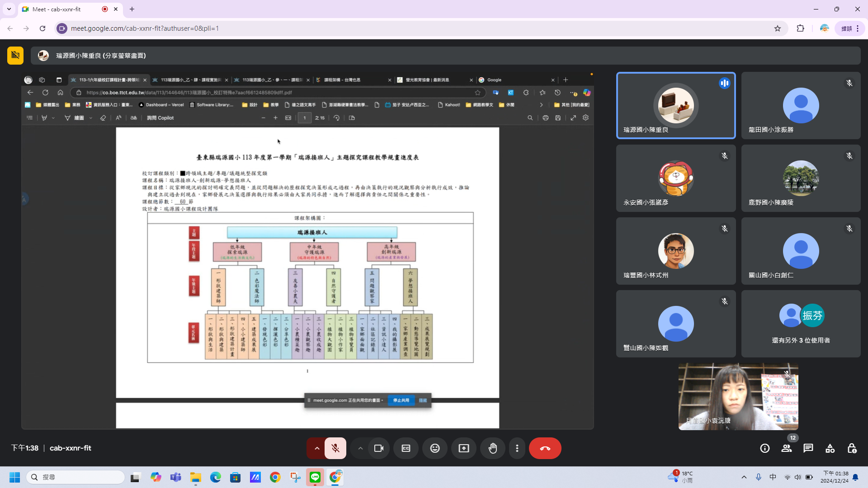The height and width of the screenshot is (488, 868).
Task: Open audio settings arrow beside microphone
Action: (317, 448)
